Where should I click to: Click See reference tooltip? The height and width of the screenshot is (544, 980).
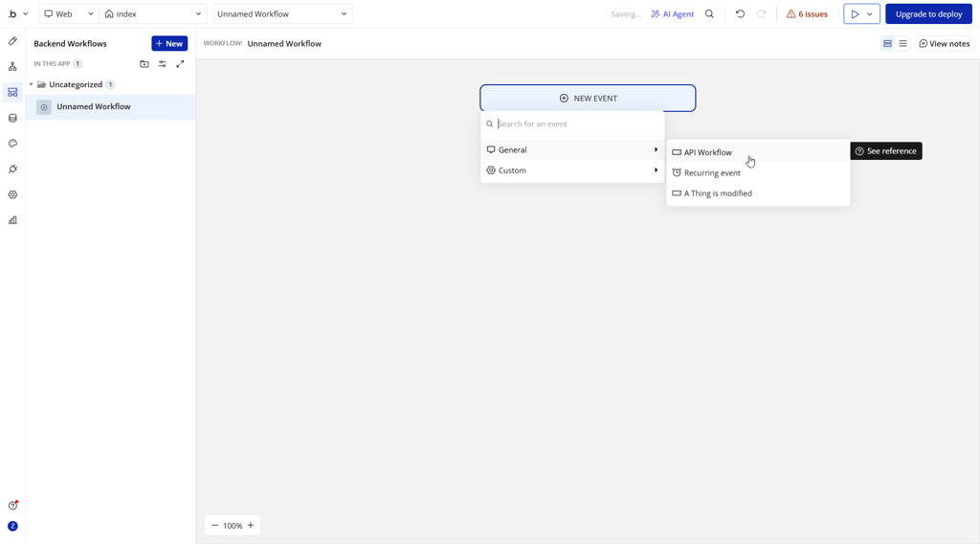pos(885,150)
